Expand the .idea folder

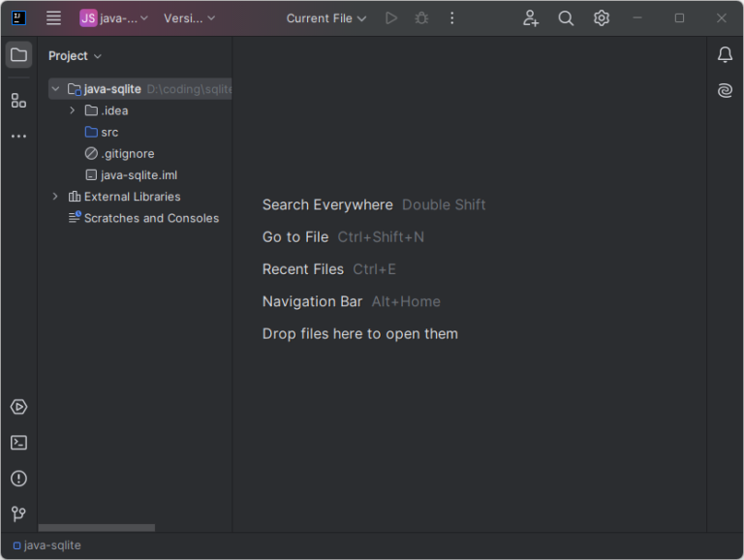point(73,110)
